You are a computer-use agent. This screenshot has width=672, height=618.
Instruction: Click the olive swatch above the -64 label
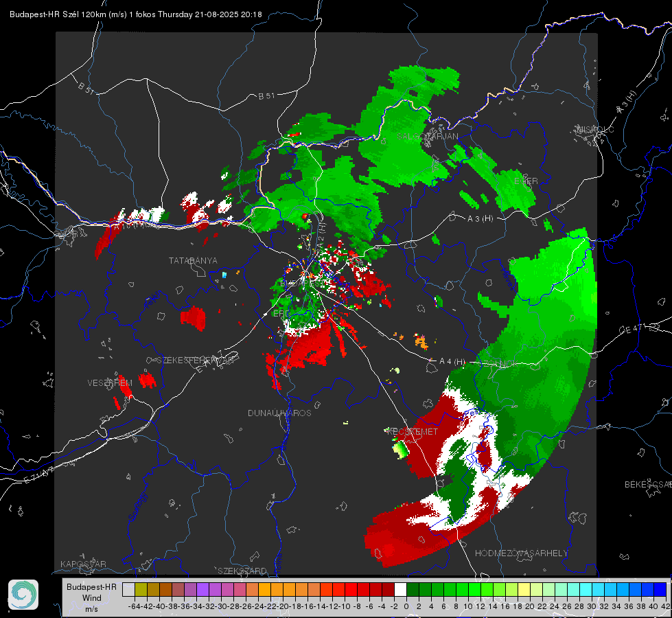point(141,589)
